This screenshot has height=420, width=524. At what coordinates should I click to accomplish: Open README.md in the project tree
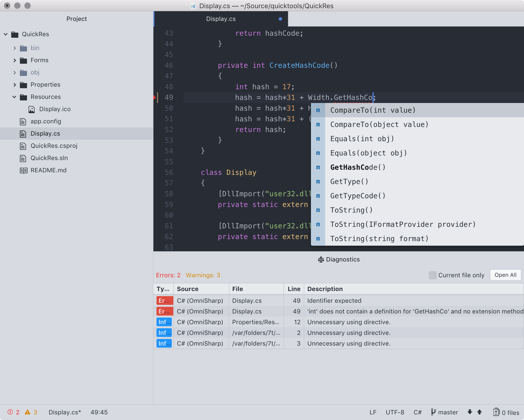(48, 170)
